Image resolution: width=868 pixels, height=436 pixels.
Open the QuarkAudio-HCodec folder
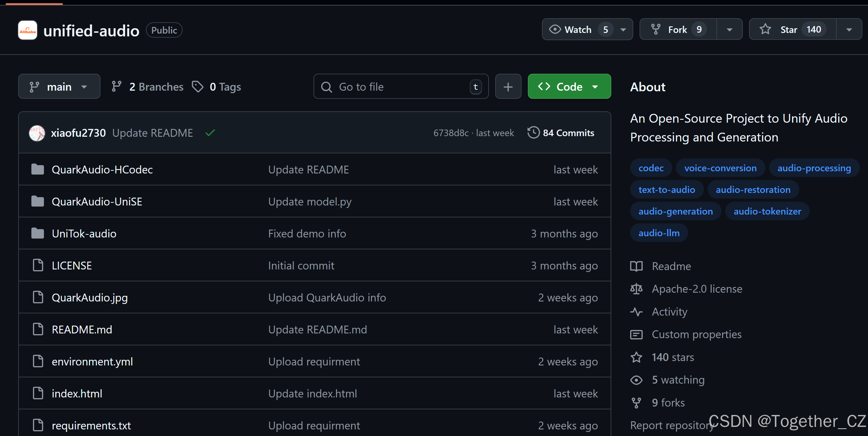coord(102,170)
